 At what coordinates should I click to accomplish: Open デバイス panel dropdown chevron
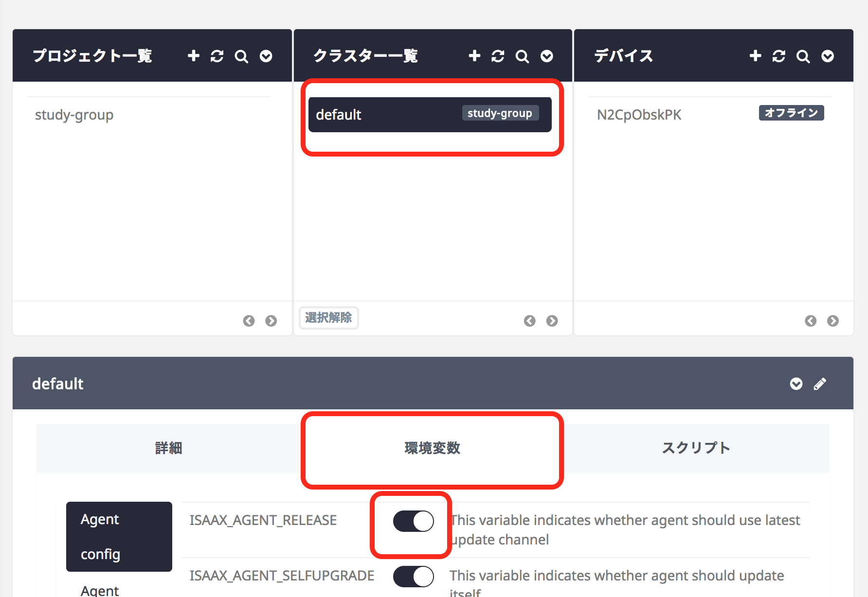(x=828, y=56)
